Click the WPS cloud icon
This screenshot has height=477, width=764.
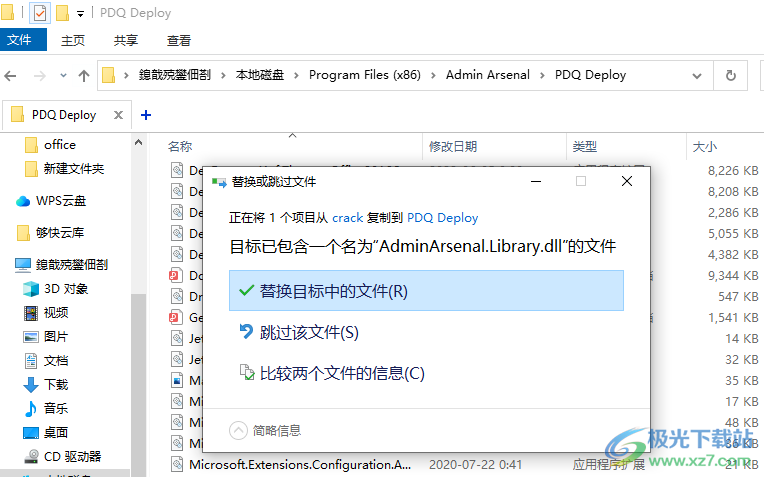(23, 201)
